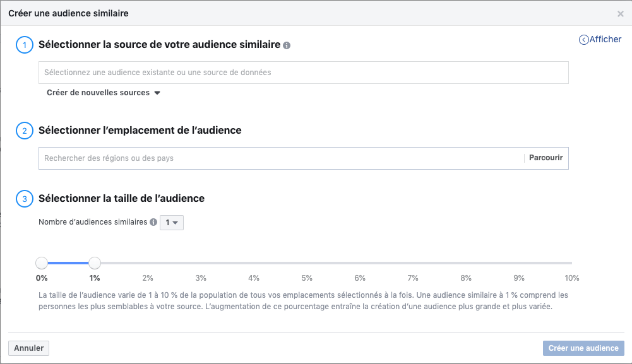Click the Créer une audience button
The image size is (632, 364).
pyautogui.click(x=583, y=348)
